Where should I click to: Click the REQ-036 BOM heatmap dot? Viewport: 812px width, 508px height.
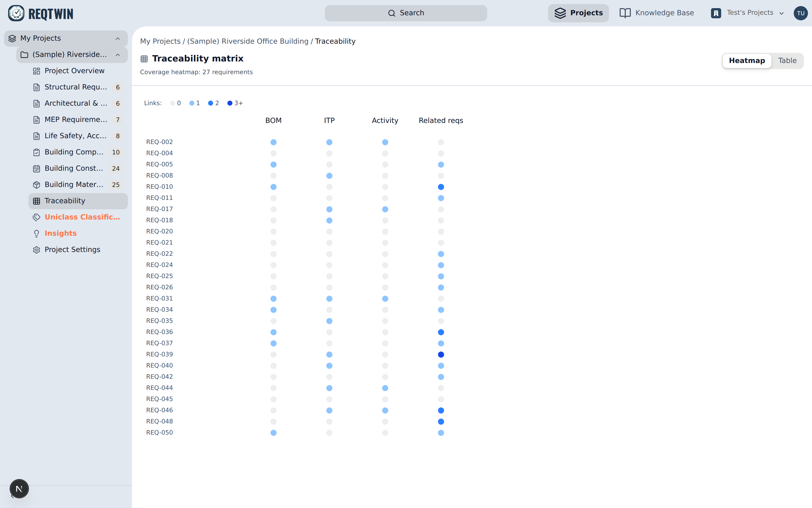(x=274, y=332)
